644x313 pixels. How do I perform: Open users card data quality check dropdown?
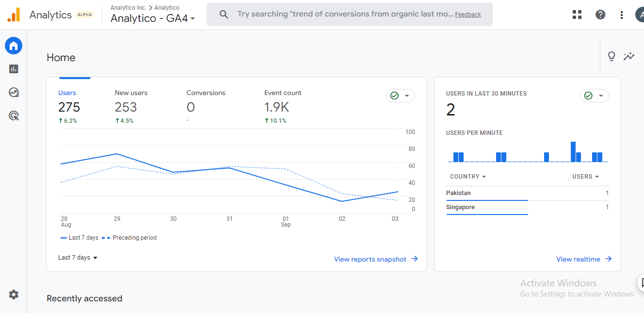[x=400, y=96]
